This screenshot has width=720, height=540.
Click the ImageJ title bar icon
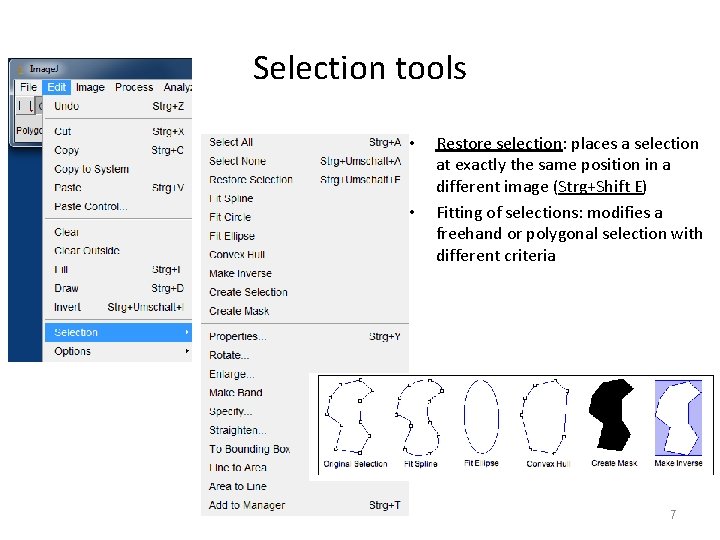(x=20, y=69)
